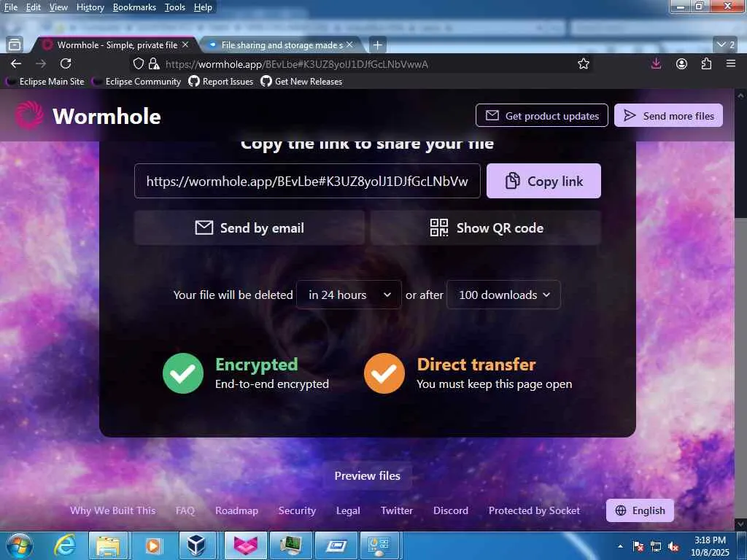Click the browser address bar URL
The image size is (747, 560).
[x=297, y=64]
